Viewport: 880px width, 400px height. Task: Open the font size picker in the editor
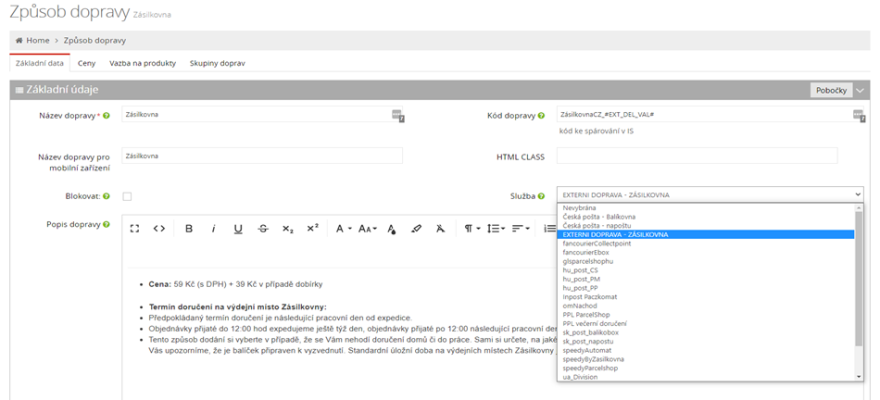pos(368,228)
